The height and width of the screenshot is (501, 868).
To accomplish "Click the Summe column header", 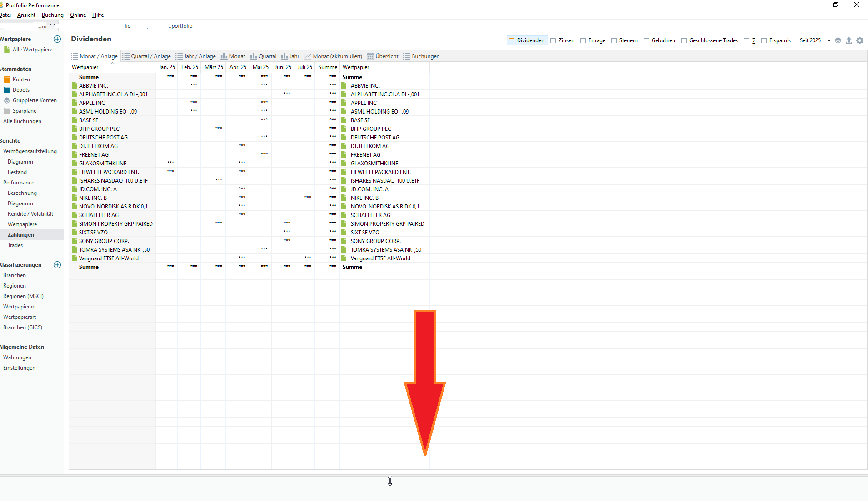I will pyautogui.click(x=328, y=67).
